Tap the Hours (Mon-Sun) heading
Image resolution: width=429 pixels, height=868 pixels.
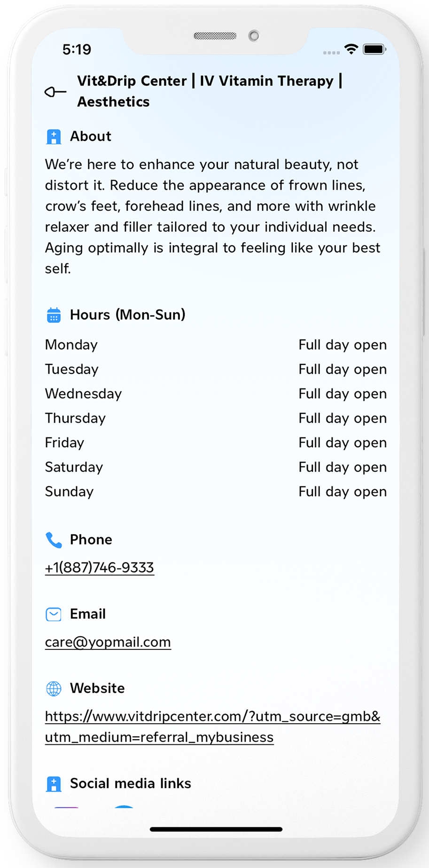coord(128,315)
